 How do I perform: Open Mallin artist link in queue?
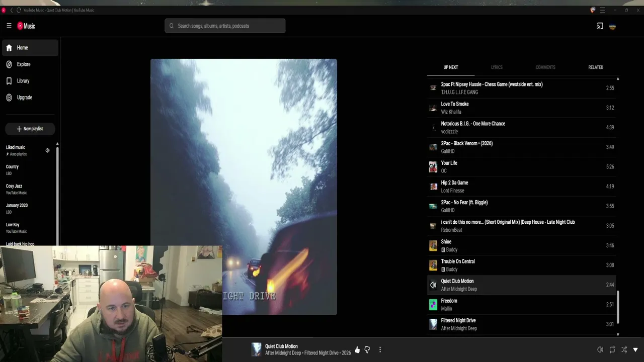coord(446,309)
